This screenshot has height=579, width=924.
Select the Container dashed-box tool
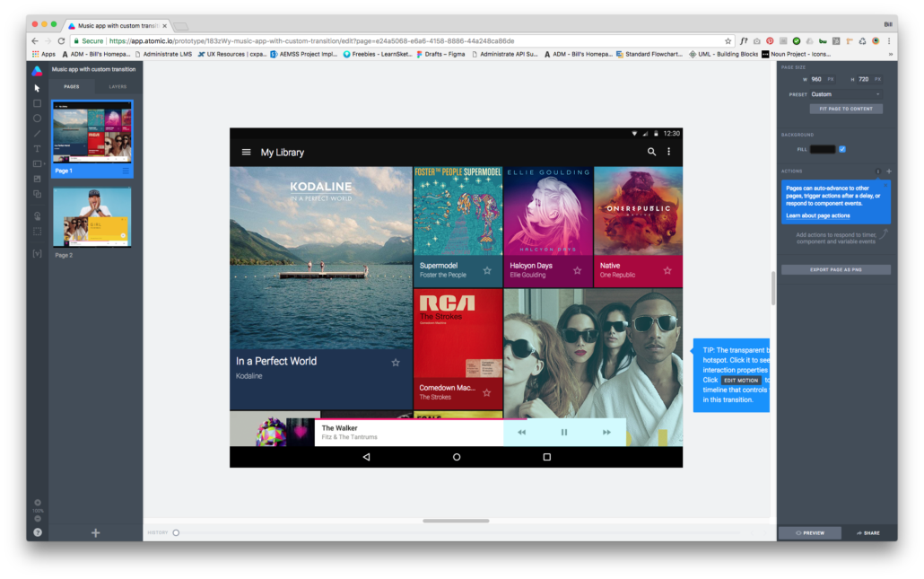coord(37,231)
